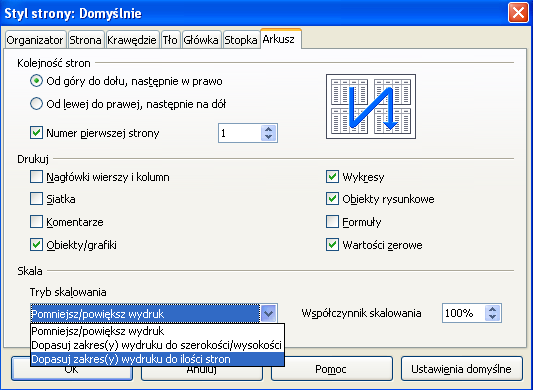533x390 pixels.
Task: Confirm with the OK button
Action: coord(72,373)
